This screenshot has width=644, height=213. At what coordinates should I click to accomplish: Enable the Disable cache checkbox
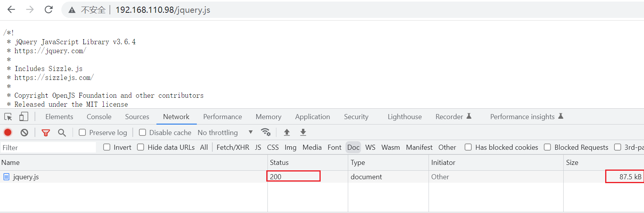pyautogui.click(x=142, y=133)
